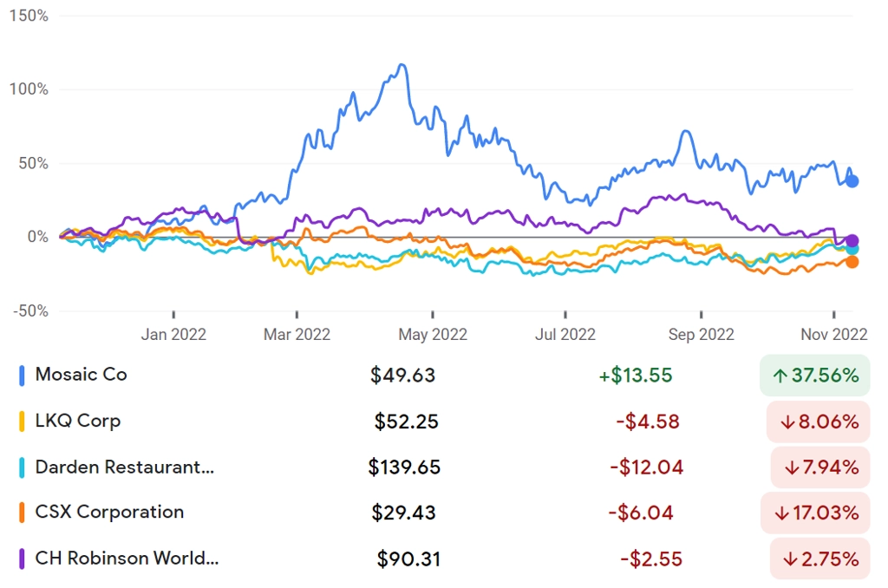The image size is (888, 588).
Task: Open the LKQ Corp stock row
Action: (x=444, y=421)
